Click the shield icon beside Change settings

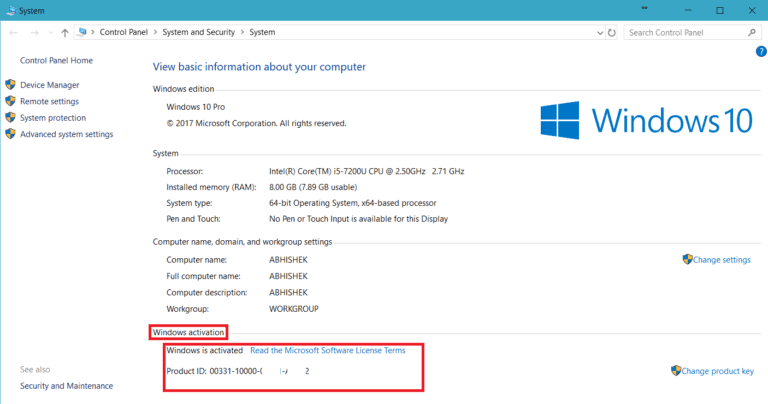click(687, 259)
